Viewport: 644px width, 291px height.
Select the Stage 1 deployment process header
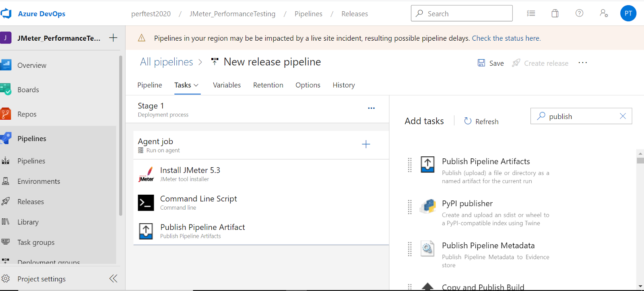pos(258,109)
